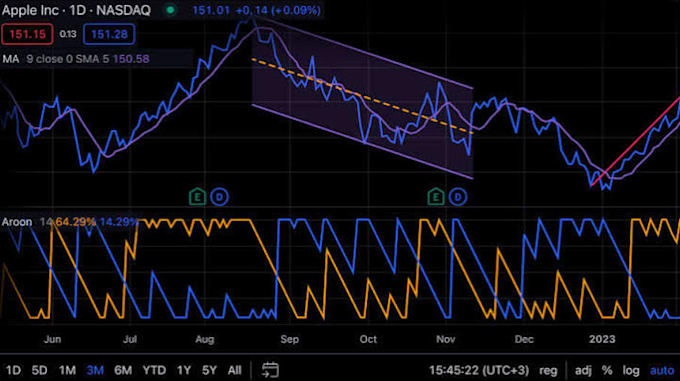
Task: Click the green earnings E marker near Aug
Action: [x=197, y=197]
